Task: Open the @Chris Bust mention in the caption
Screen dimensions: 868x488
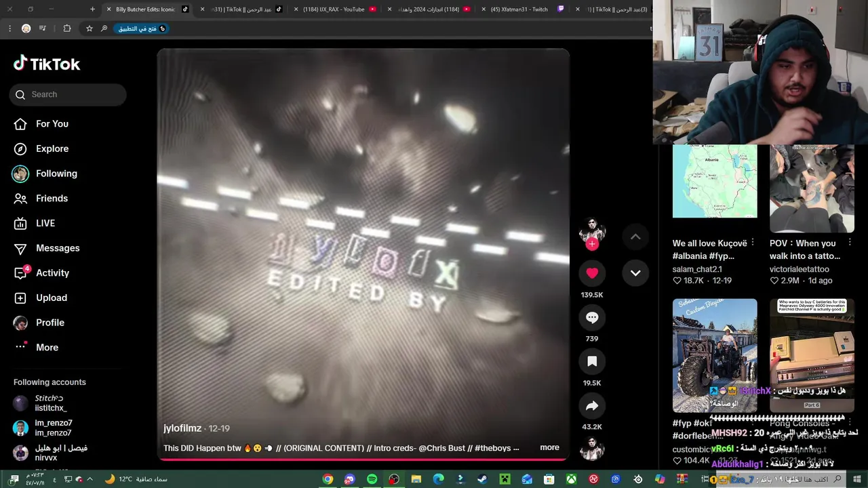Action: click(443, 448)
